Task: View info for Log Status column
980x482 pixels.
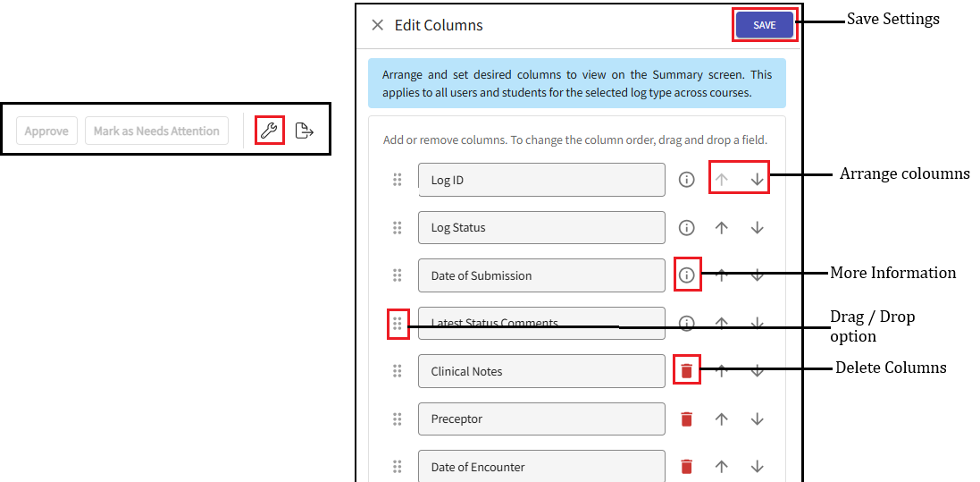Action: pos(686,228)
